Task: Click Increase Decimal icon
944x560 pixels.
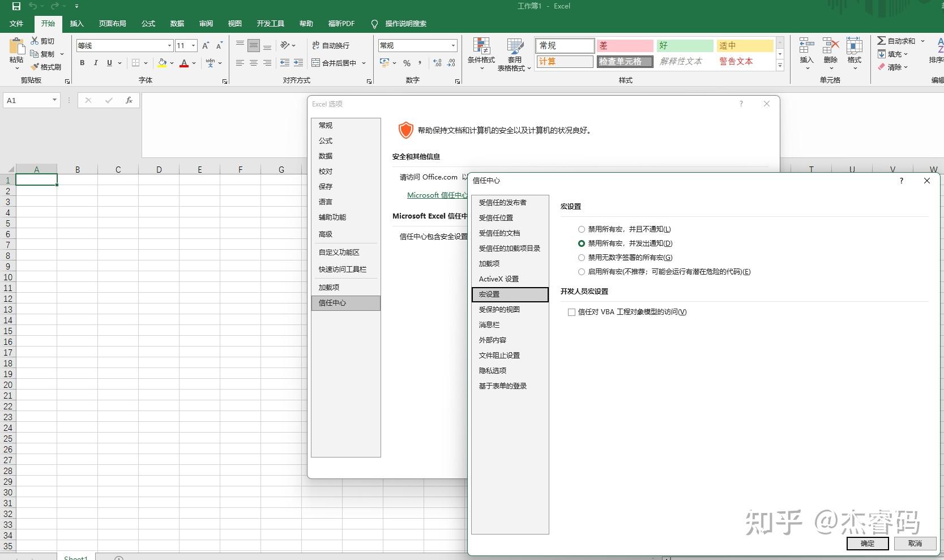Action: [x=437, y=63]
